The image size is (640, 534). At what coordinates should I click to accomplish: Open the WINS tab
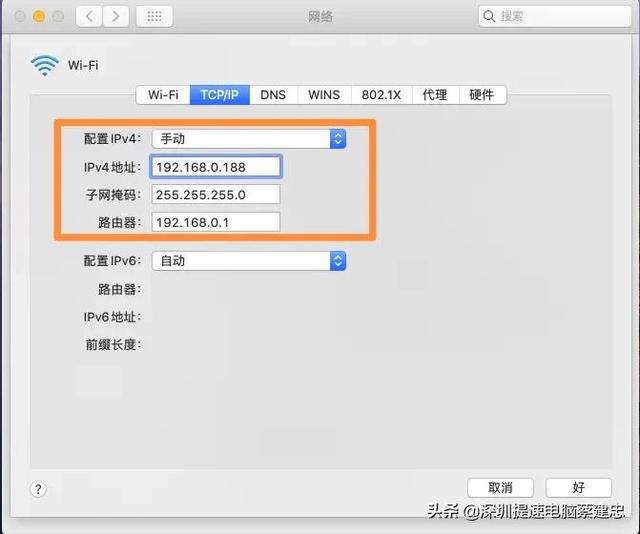(324, 95)
